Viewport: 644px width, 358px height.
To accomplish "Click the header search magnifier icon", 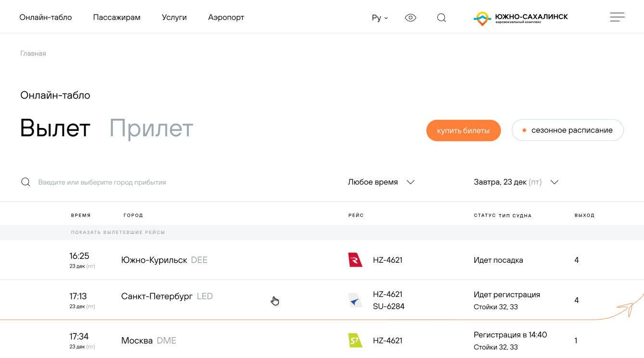I will 442,18.
